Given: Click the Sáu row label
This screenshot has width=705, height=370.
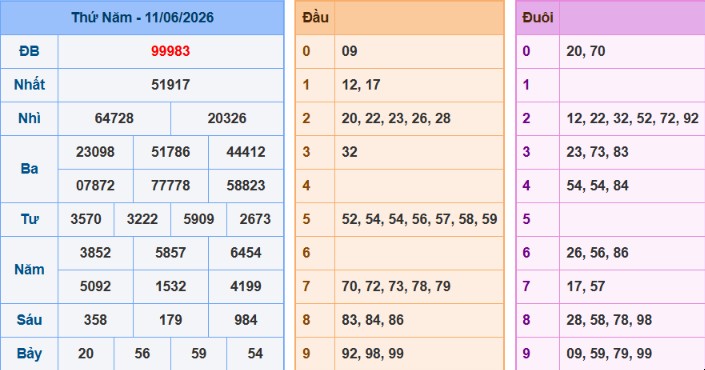Looking at the screenshot, I should [x=29, y=320].
